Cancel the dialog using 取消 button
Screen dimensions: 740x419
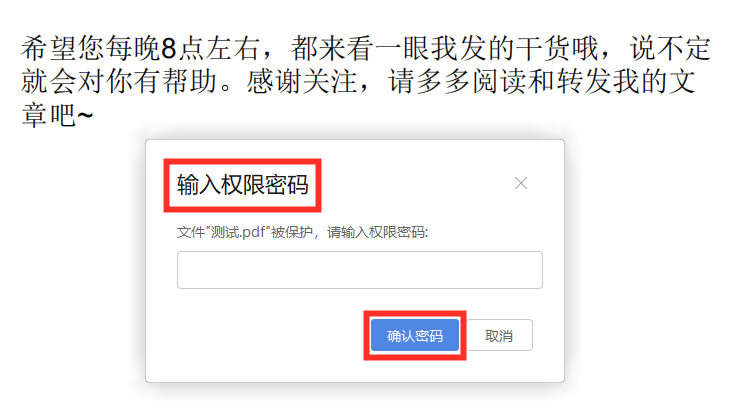tap(498, 335)
